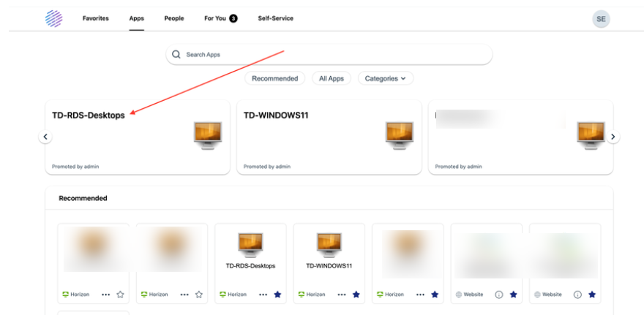Screen dimensions: 644x315
Task: Select the Recommended filter button
Action: point(274,78)
